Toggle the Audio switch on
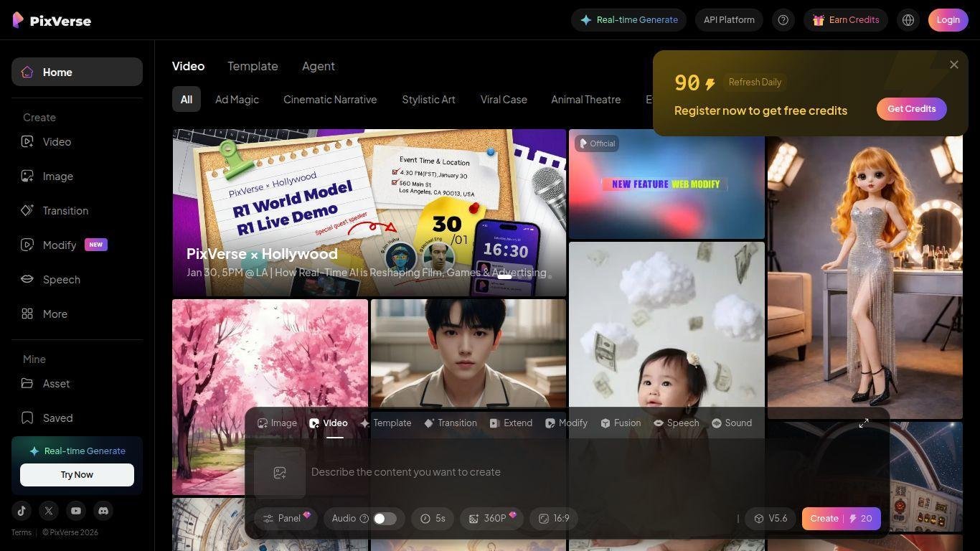The height and width of the screenshot is (551, 980). coord(384,519)
